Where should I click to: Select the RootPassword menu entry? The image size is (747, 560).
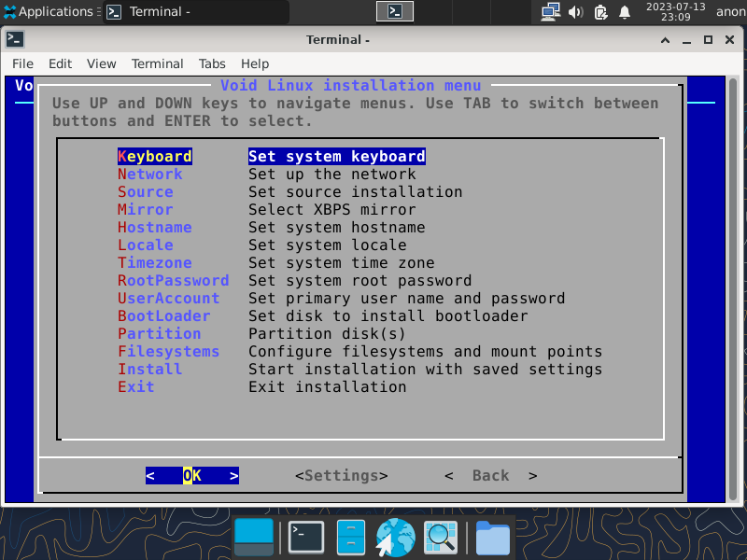point(174,281)
